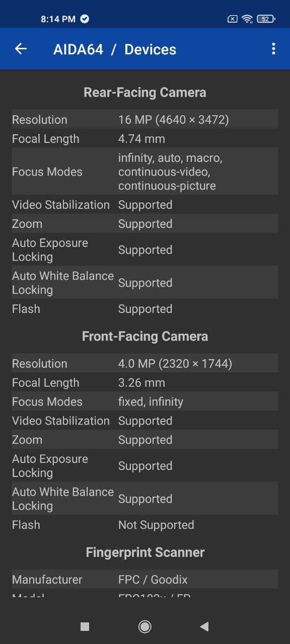The width and height of the screenshot is (290, 644).
Task: Select the fixed, infinity Focus Modes row
Action: pos(145,401)
